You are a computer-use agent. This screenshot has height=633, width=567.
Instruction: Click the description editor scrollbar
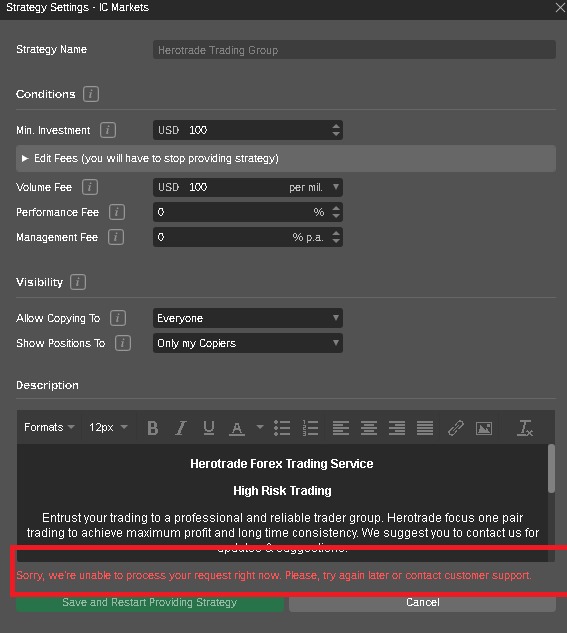click(551, 468)
